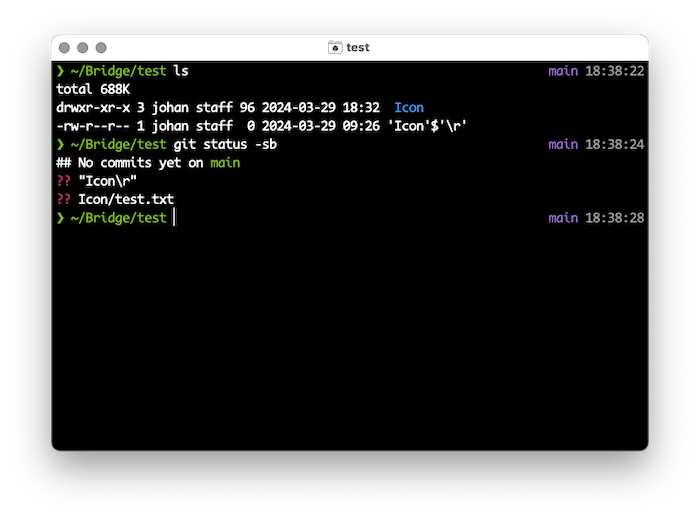
Task: Click timestamp 18:38:22
Action: click(x=615, y=71)
